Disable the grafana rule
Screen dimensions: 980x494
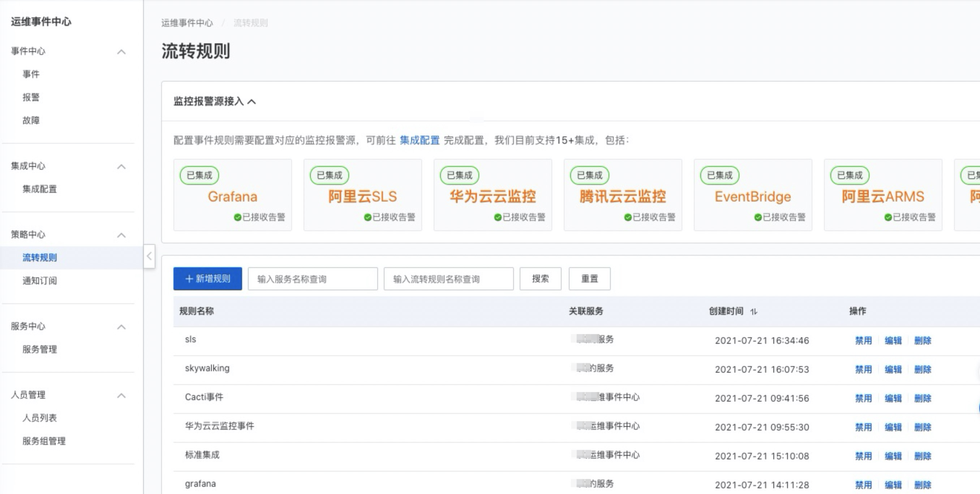click(864, 485)
